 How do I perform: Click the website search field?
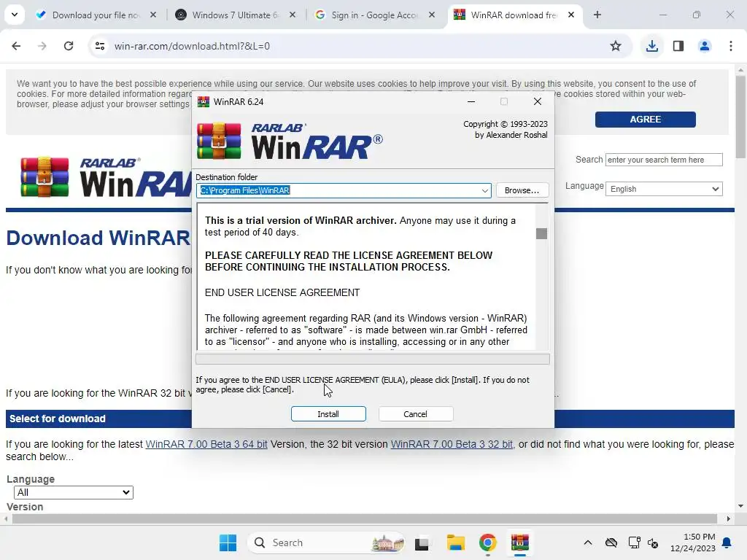pos(664,160)
